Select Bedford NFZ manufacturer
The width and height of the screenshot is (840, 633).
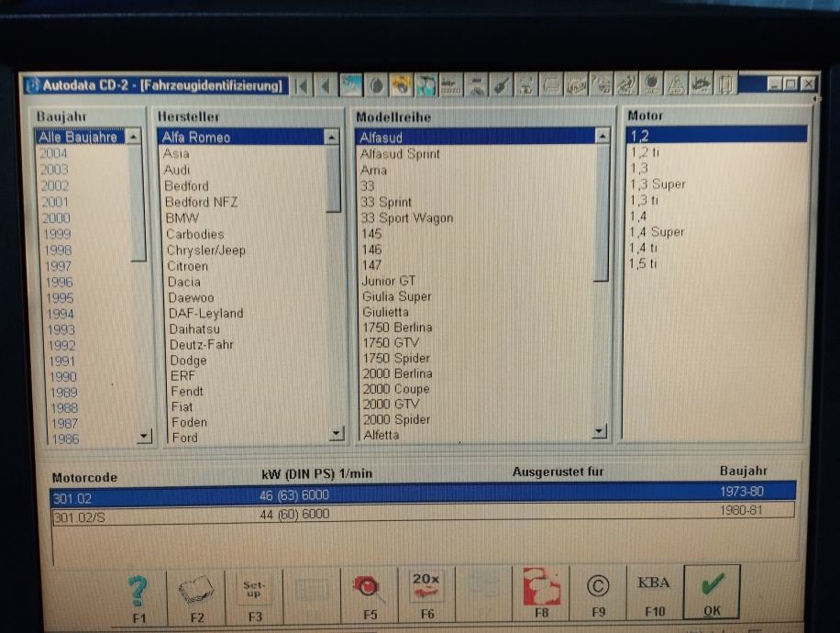click(202, 202)
